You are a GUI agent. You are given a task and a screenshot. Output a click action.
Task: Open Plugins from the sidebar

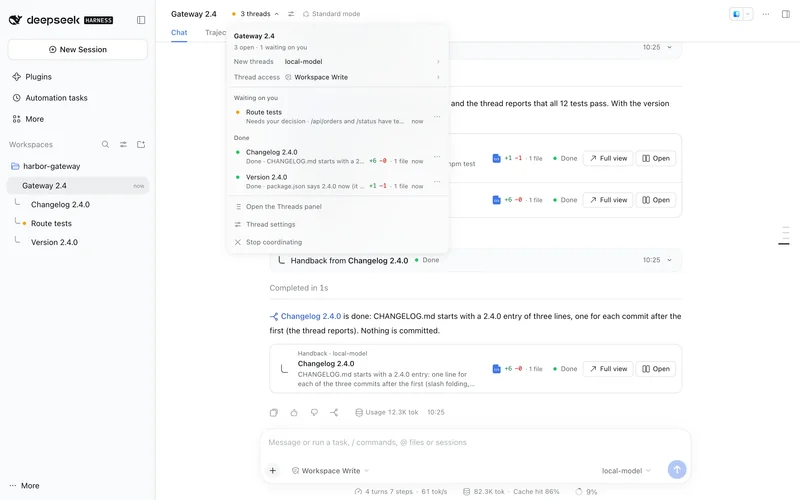(x=32, y=77)
